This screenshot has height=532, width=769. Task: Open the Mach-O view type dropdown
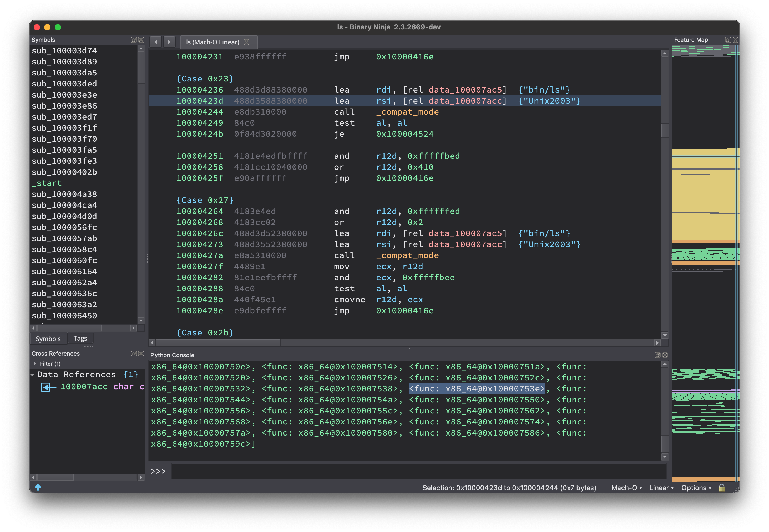626,488
